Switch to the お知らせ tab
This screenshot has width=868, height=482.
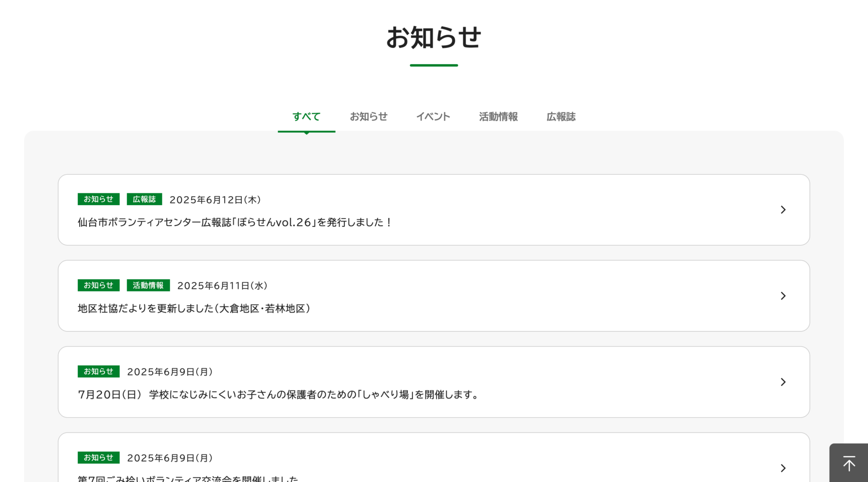pyautogui.click(x=368, y=117)
